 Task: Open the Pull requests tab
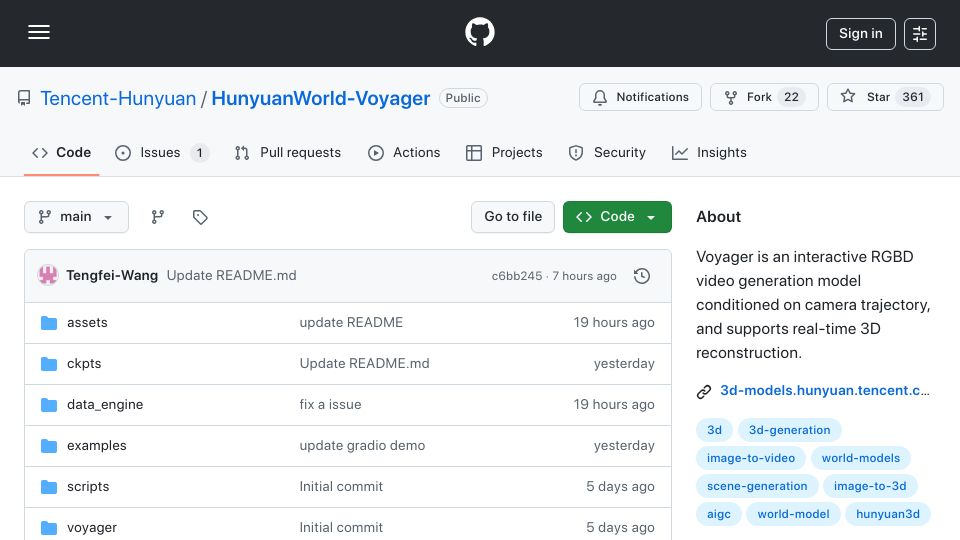click(287, 152)
